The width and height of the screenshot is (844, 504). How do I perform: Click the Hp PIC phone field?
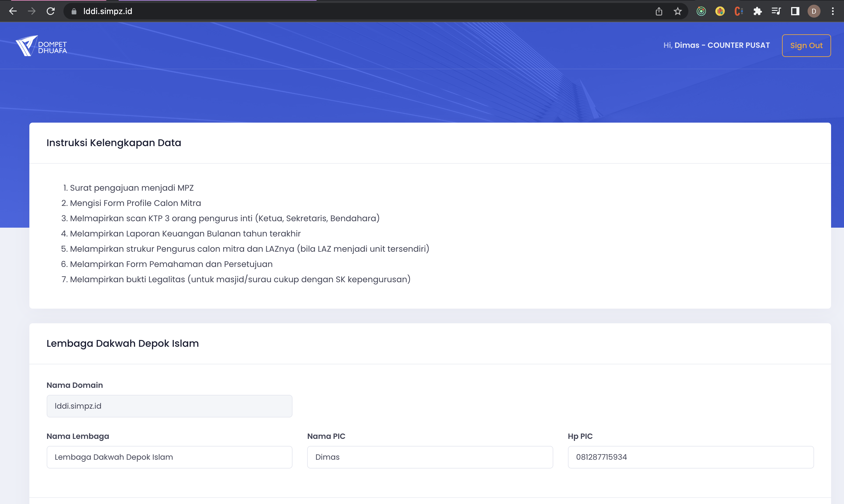click(x=691, y=457)
